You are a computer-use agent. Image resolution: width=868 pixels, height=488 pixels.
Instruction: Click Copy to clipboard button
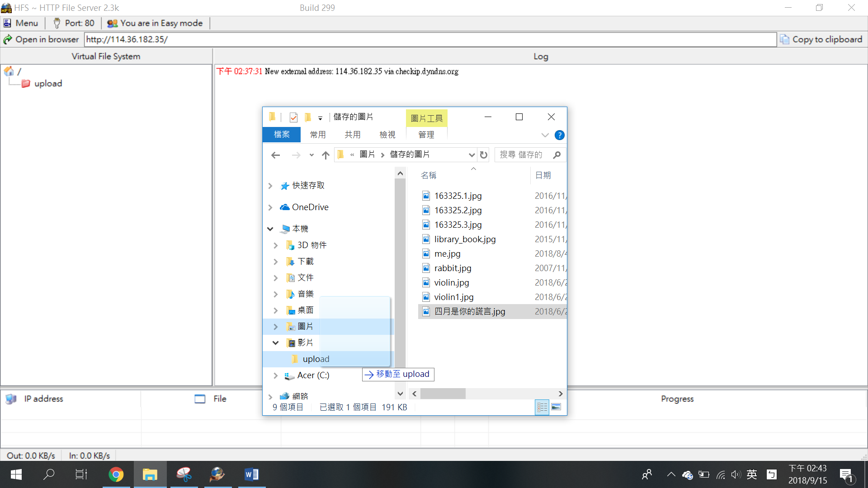(821, 39)
